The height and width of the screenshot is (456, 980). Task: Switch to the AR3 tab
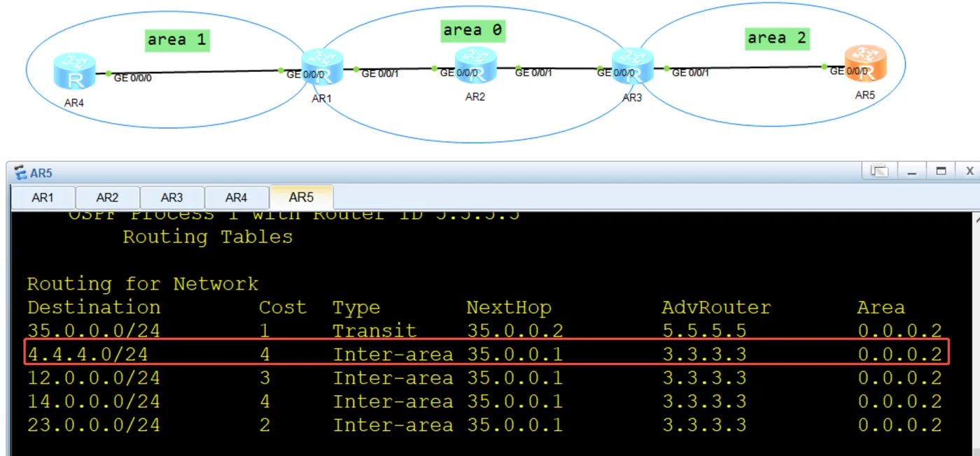[x=172, y=198]
